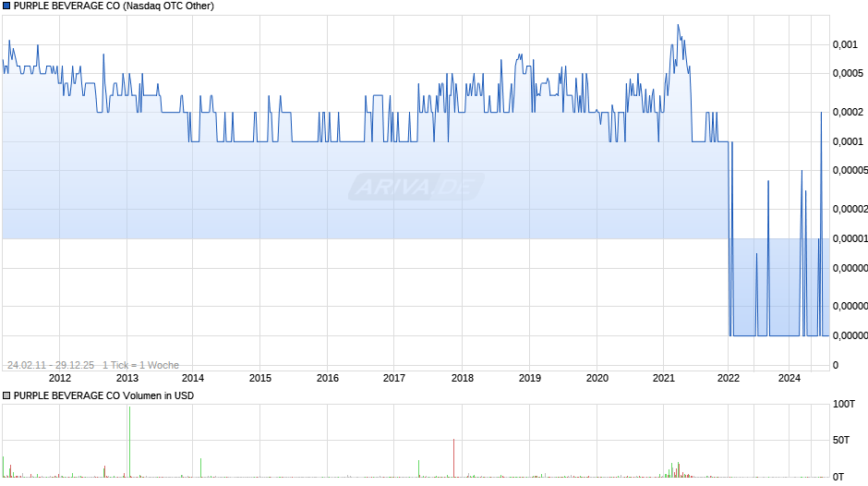Click the 2018 year label on the time axis
The height and width of the screenshot is (486, 868).
(x=463, y=378)
